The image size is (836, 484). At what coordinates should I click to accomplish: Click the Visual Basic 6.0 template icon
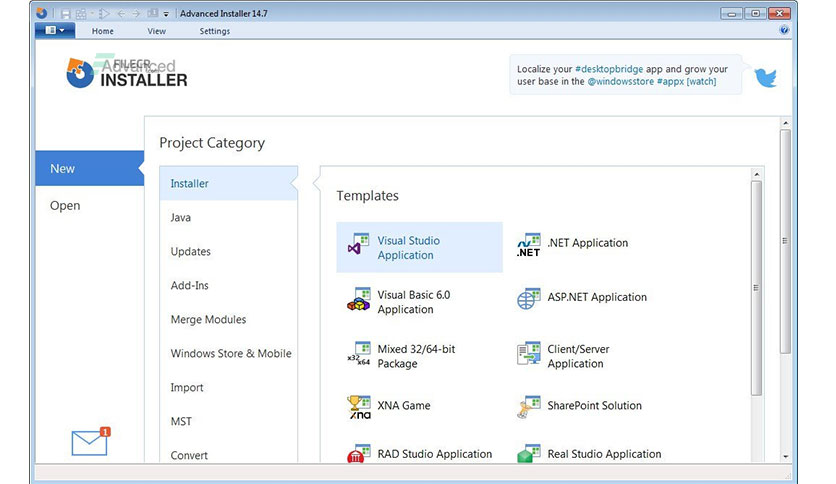pos(358,299)
